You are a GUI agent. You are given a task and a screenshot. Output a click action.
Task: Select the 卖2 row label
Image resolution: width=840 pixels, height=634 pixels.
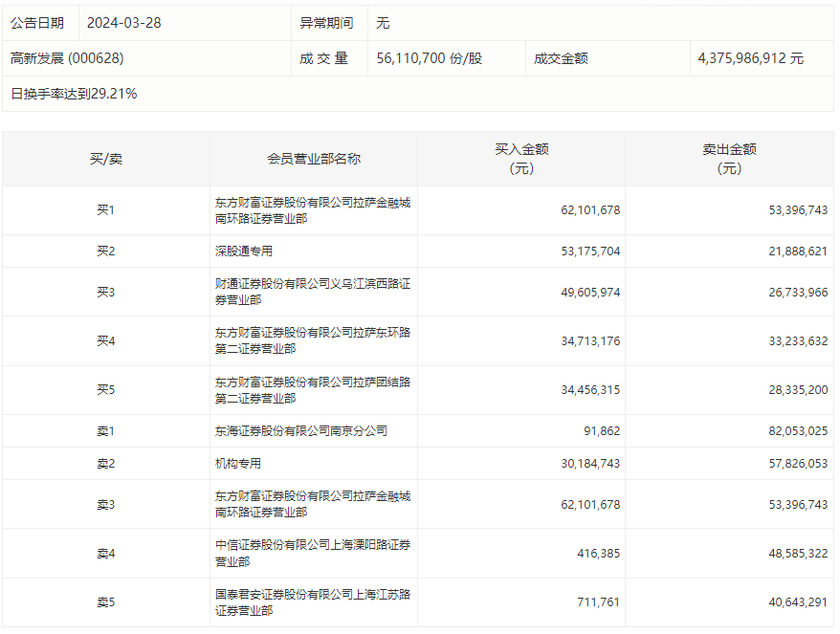[106, 464]
